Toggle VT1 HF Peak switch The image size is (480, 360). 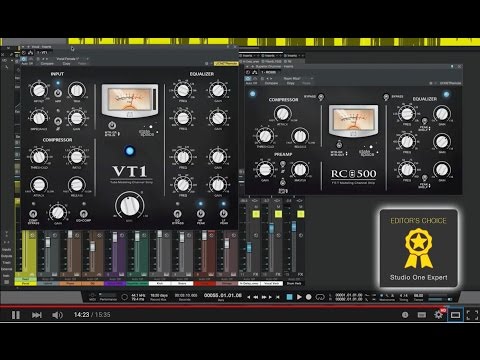(x=201, y=214)
